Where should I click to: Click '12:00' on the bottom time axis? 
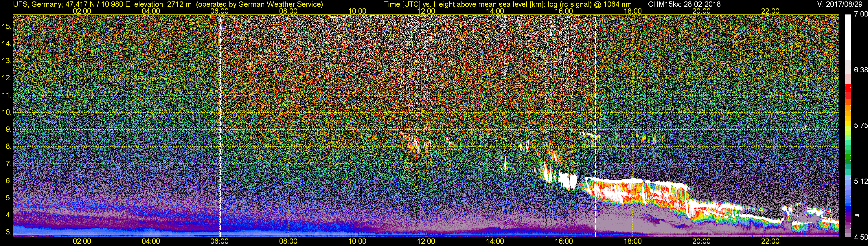click(x=426, y=241)
